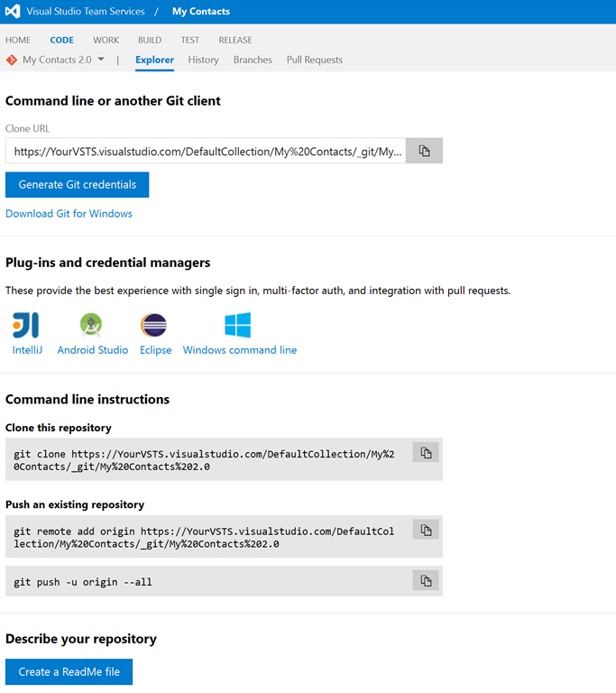The height and width of the screenshot is (693, 616).
Task: Click the git push -u origin --all text
Action: (x=83, y=582)
